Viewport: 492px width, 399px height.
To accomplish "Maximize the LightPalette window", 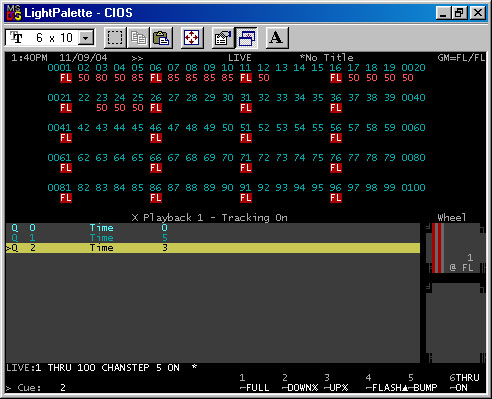I will [460, 13].
